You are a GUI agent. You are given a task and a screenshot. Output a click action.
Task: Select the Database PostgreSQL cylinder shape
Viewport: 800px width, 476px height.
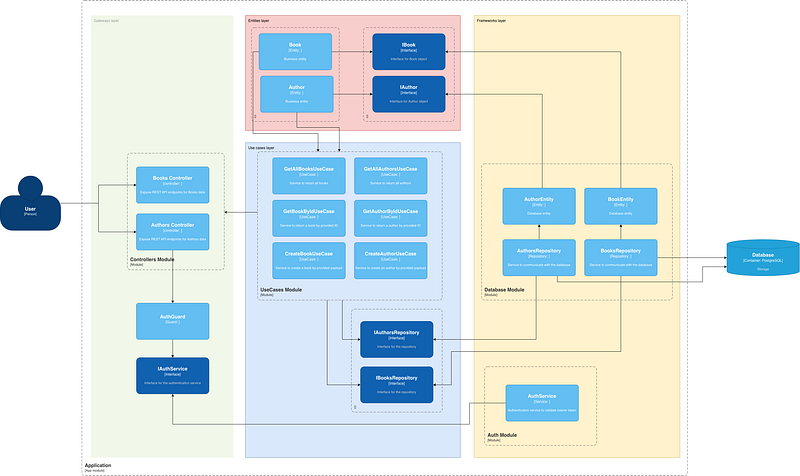click(x=763, y=258)
